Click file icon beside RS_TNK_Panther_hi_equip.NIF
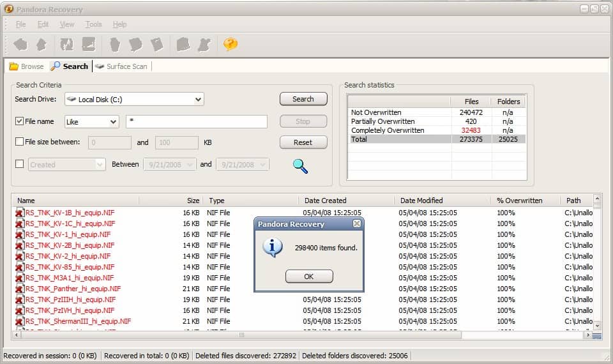 click(x=20, y=289)
